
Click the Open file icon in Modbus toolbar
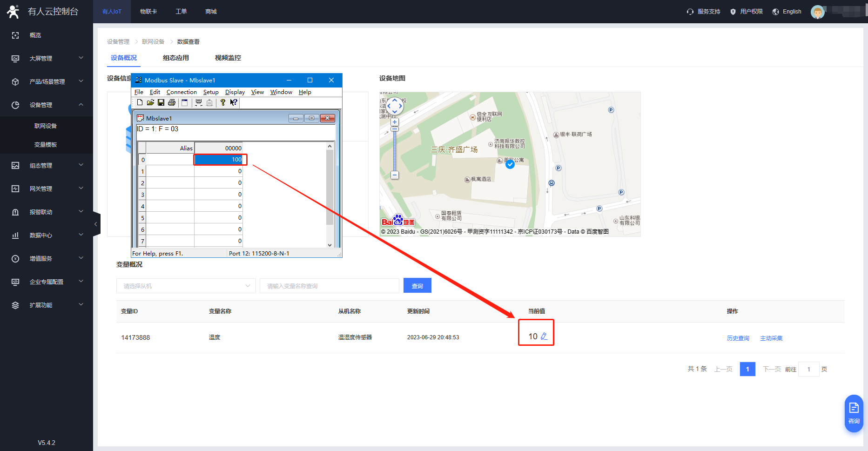pyautogui.click(x=150, y=103)
